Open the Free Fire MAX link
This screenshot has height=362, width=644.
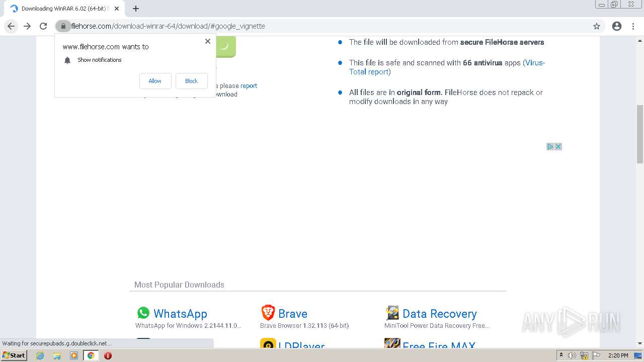tap(439, 346)
